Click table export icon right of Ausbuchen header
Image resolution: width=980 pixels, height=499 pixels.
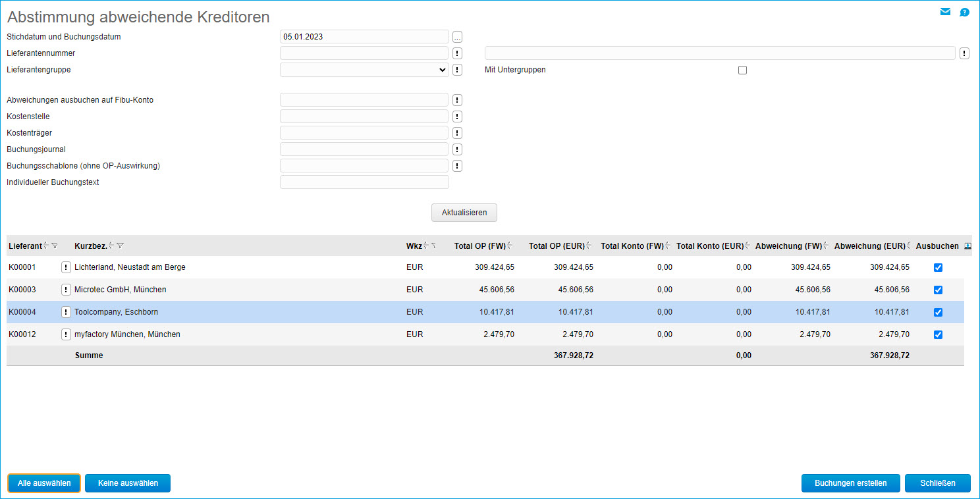click(967, 246)
